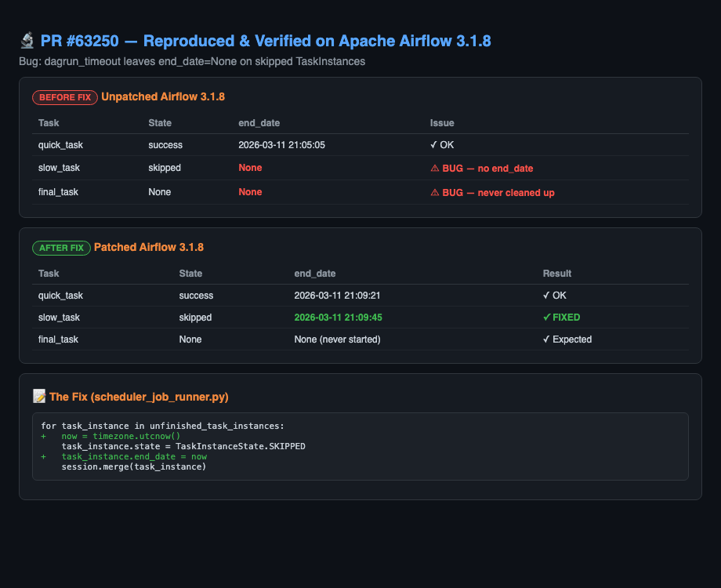The image size is (721, 588).
Task: Click 'OK' result in patched table
Action: 555,296
